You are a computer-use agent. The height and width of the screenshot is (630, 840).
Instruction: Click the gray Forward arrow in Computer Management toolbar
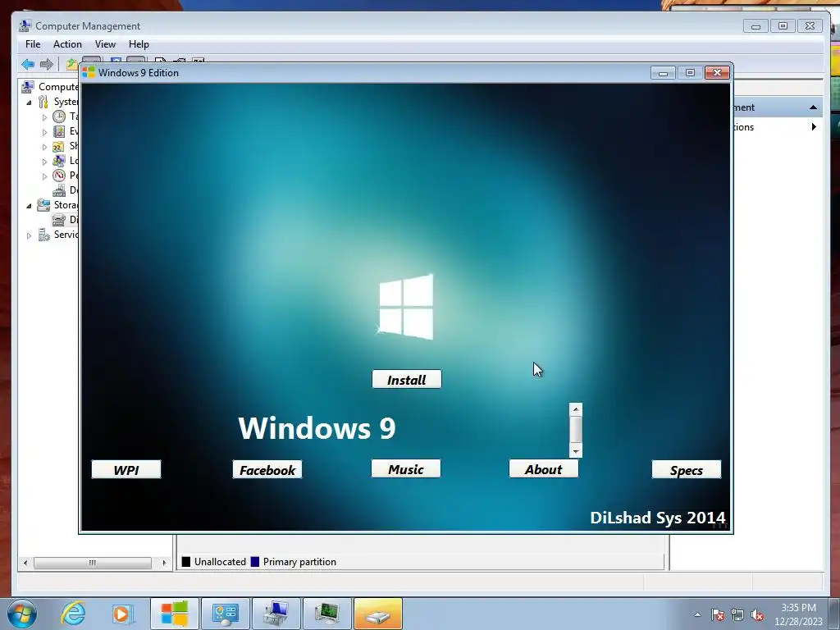[x=47, y=64]
